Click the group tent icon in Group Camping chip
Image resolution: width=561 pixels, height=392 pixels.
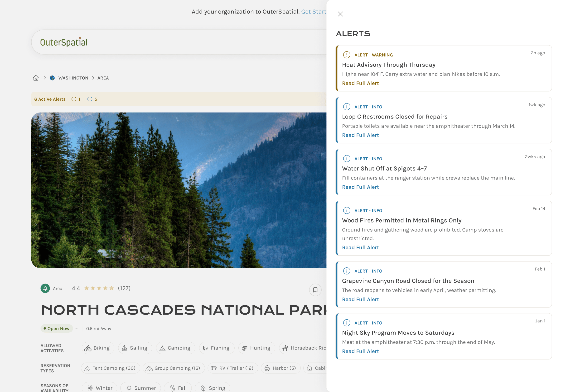[x=149, y=368]
